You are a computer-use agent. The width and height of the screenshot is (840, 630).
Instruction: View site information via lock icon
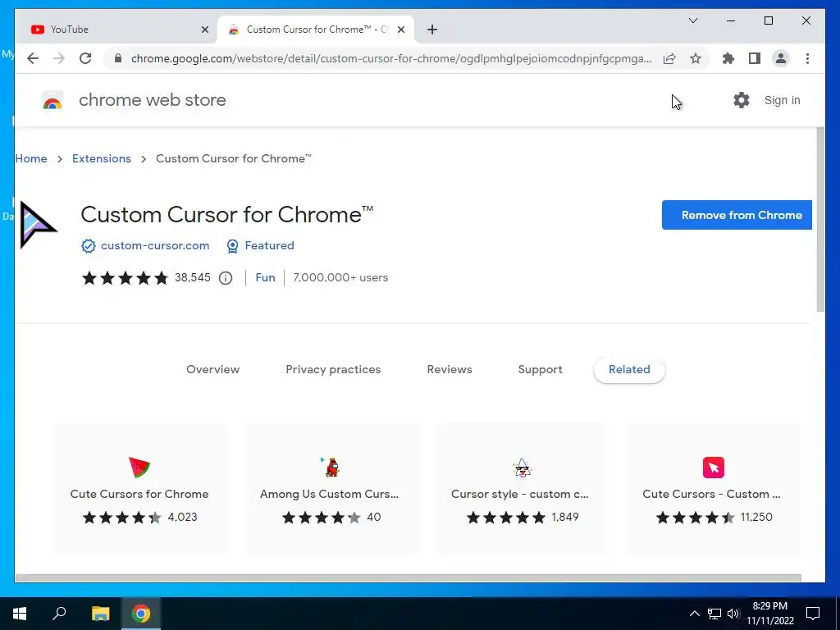pos(118,58)
